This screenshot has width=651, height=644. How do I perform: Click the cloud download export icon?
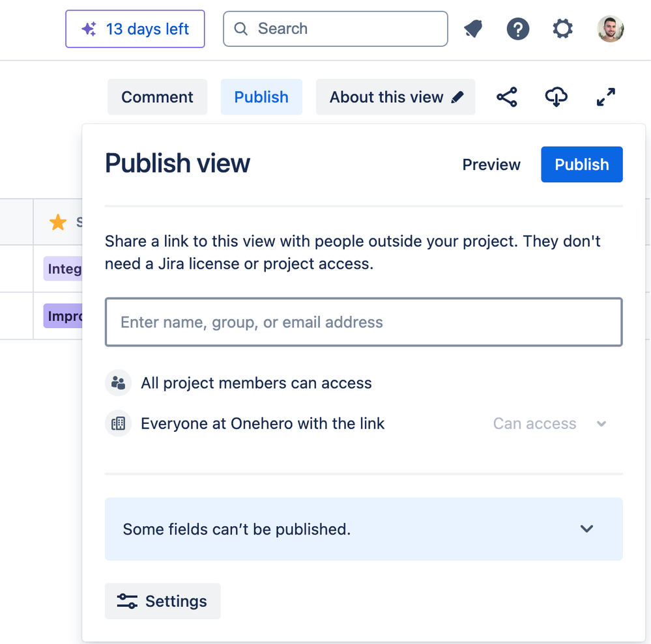click(556, 96)
